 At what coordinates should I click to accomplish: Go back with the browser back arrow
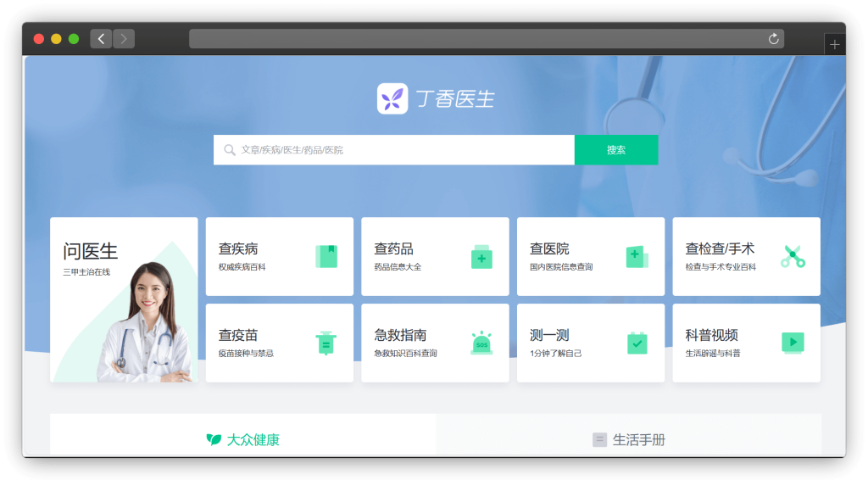click(x=102, y=39)
